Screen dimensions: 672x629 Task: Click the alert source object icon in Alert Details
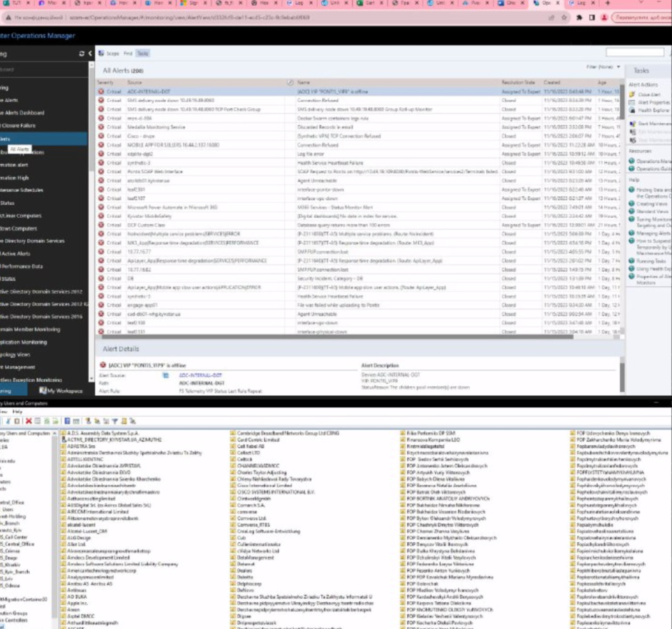point(166,375)
